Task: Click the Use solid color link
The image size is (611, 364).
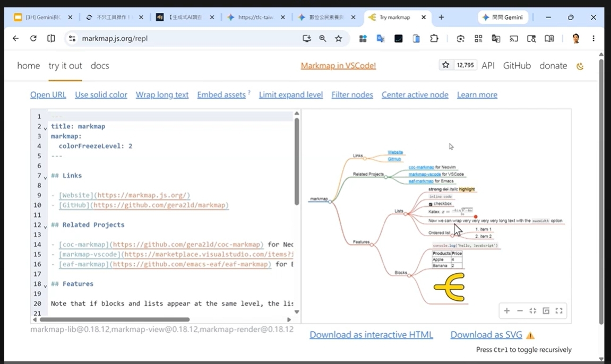Action: pyautogui.click(x=101, y=94)
